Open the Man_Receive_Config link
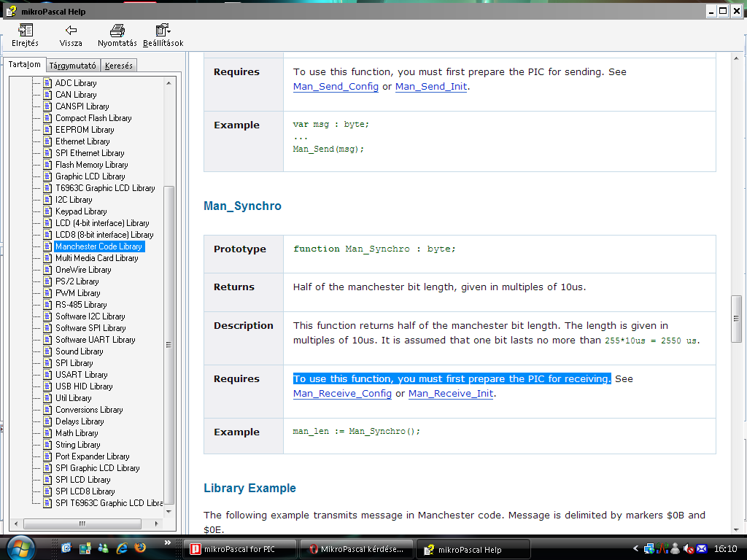The image size is (747, 560). click(342, 394)
